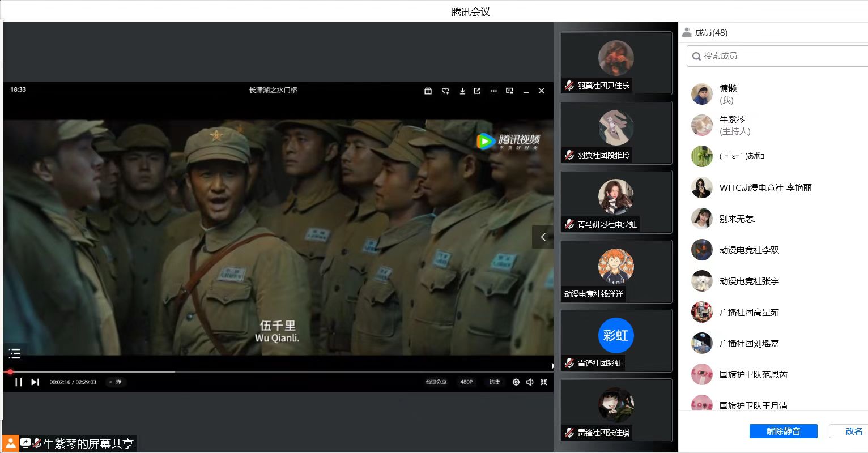Click the mini-window mode icon in video player
Screen dimensions: 868x453
[509, 91]
